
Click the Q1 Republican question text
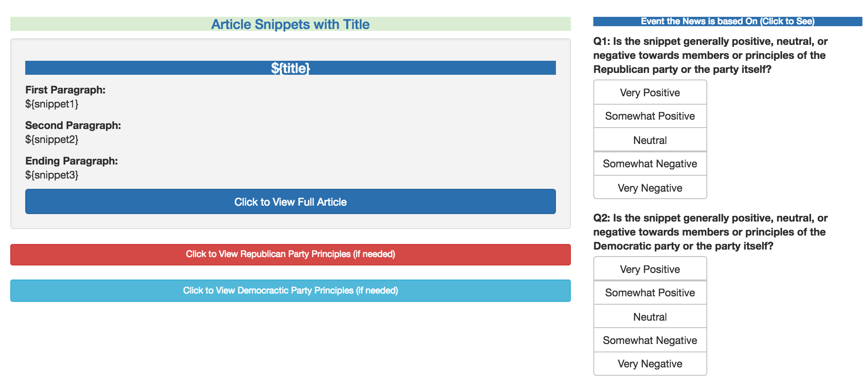coord(710,55)
